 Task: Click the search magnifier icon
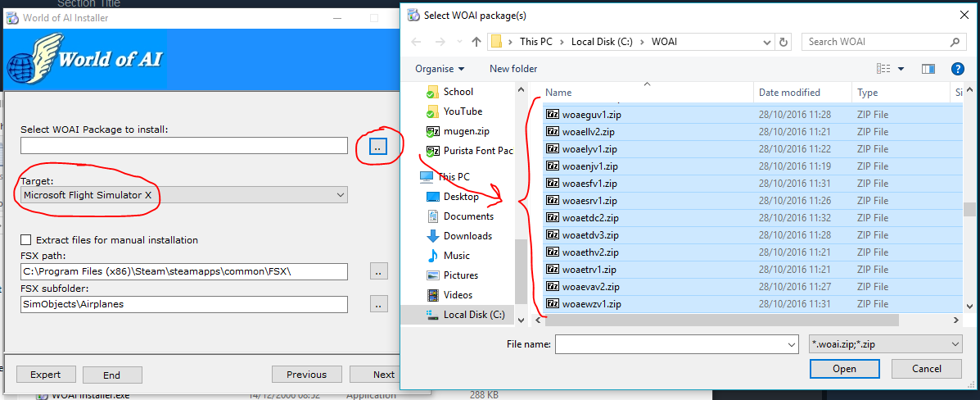point(955,42)
